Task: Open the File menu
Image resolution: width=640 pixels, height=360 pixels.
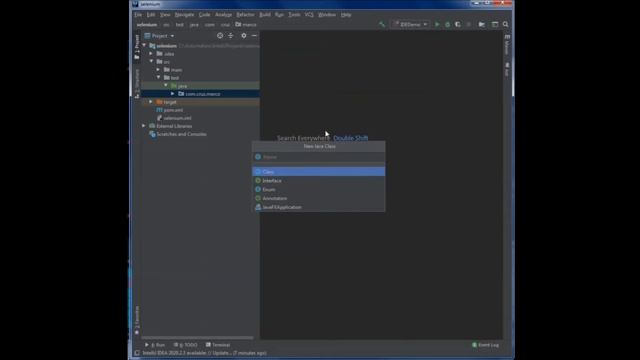Action: click(x=138, y=15)
